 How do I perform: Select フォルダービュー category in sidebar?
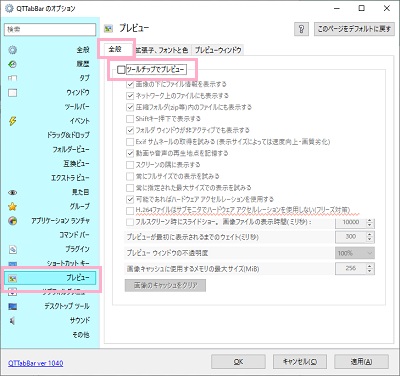tap(50, 149)
